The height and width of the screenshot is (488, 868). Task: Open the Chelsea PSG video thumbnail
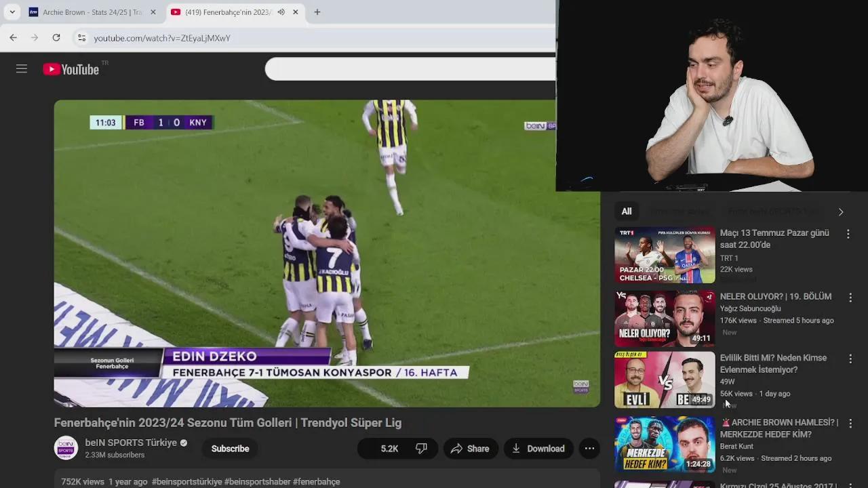(x=665, y=255)
